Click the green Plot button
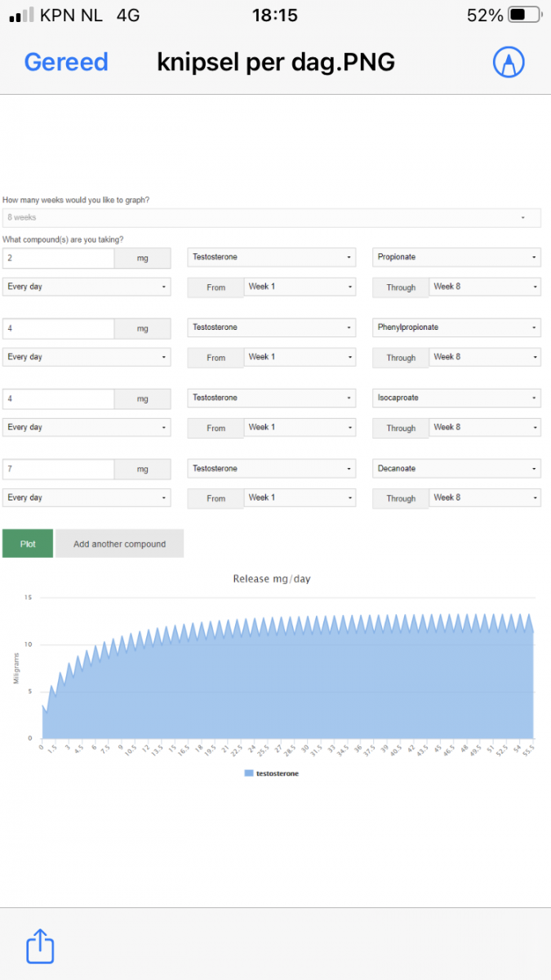This screenshot has height=980, width=551. click(28, 544)
